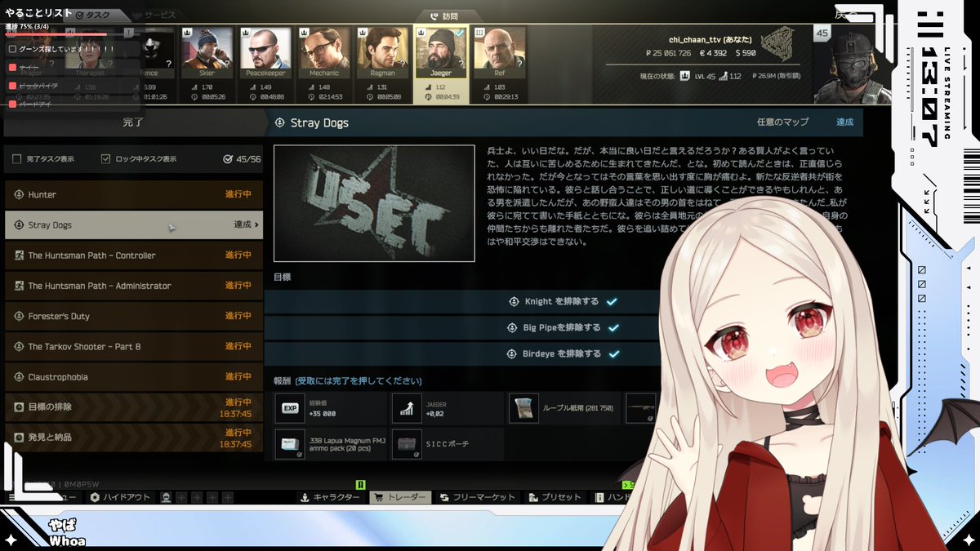Open ハイドアウト from bottom menu

120,497
